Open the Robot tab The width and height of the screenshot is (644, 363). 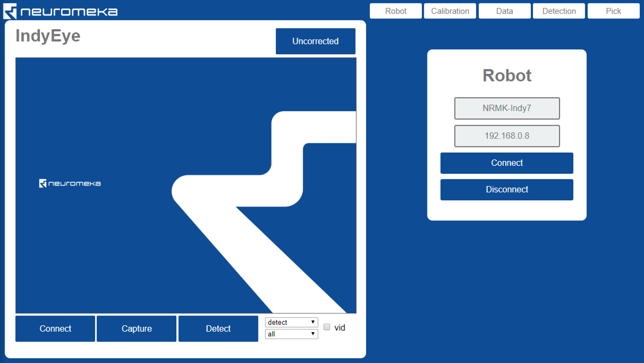[396, 11]
